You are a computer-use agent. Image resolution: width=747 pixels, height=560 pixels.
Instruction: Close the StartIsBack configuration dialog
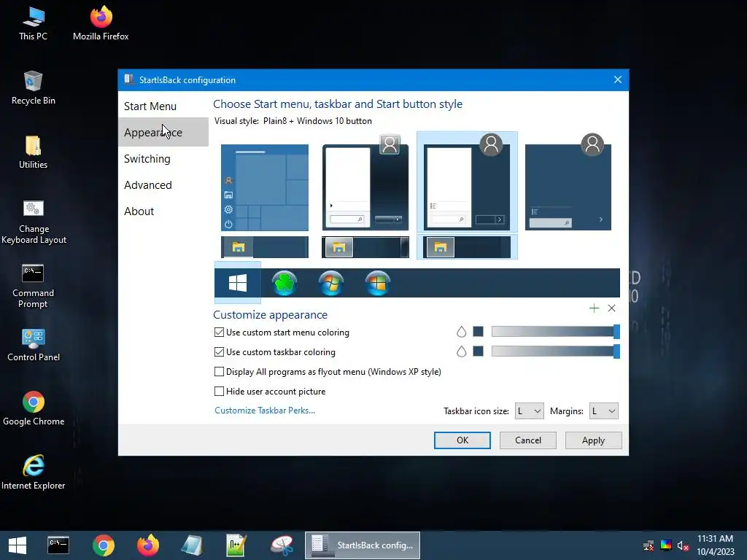[617, 80]
